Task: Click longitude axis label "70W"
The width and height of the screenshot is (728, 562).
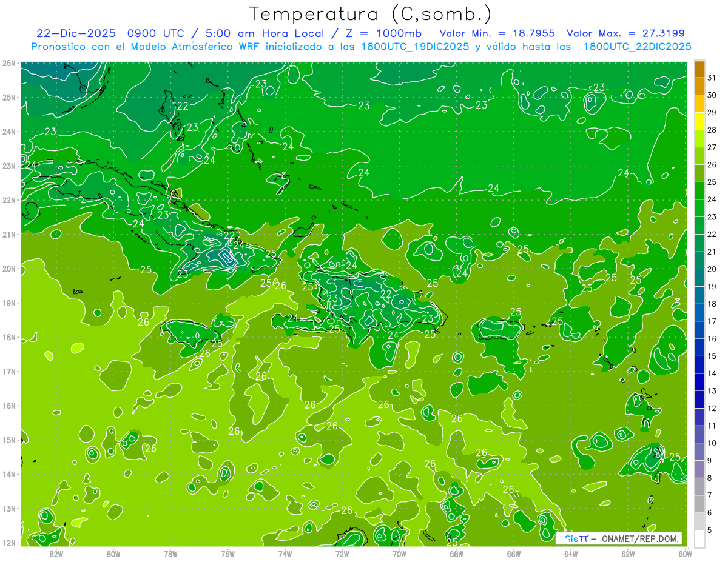Action: coord(399,554)
